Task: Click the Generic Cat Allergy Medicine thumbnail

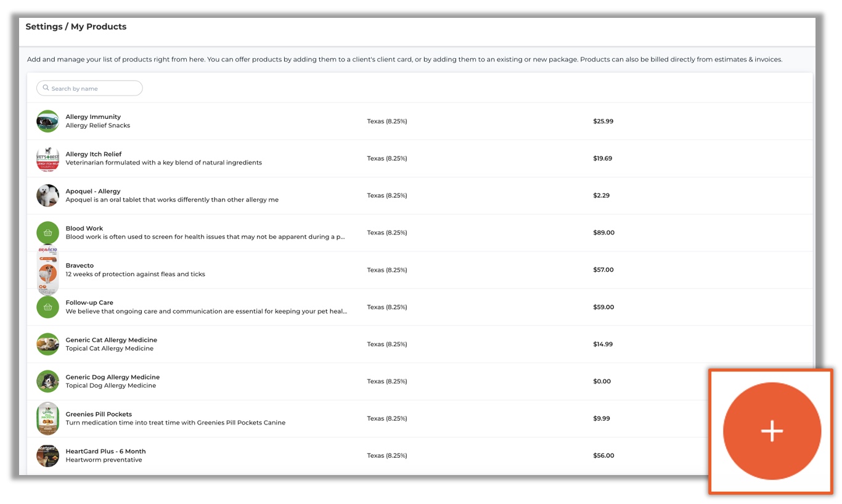Action: [47, 344]
